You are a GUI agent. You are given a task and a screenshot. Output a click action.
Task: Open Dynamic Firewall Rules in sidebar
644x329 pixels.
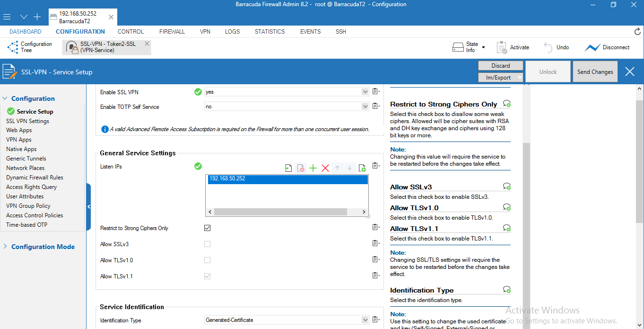35,178
